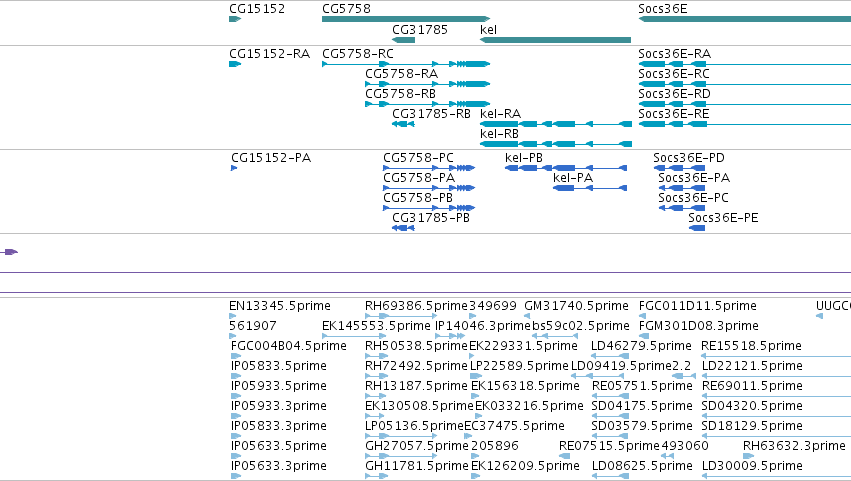Select the FGC011D11.5prime EST label
851x481 pixels.
pyautogui.click(x=698, y=306)
